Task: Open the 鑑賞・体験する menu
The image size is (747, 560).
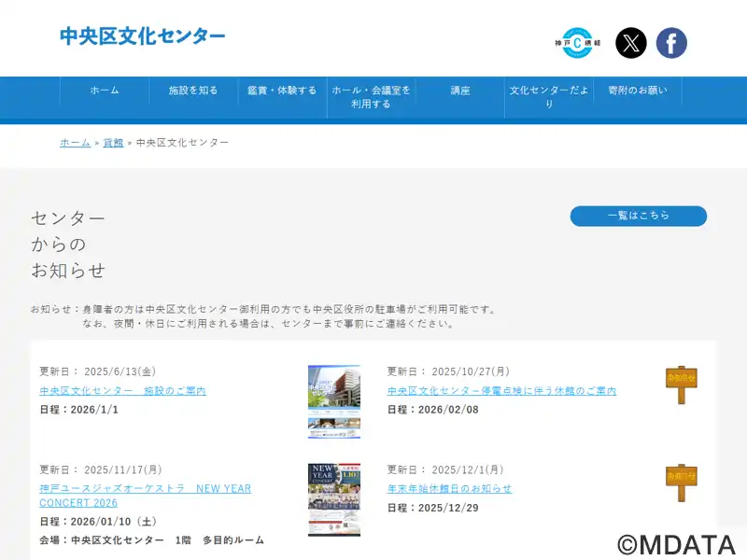Action: click(282, 91)
